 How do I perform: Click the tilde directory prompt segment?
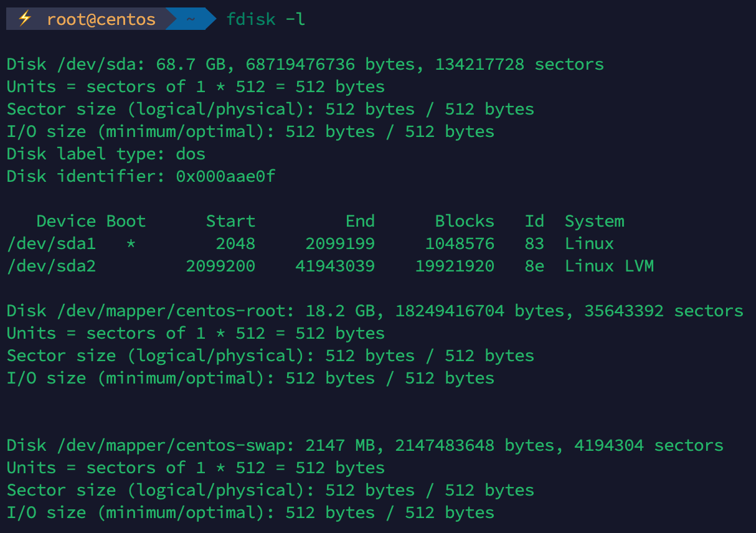tap(191, 19)
